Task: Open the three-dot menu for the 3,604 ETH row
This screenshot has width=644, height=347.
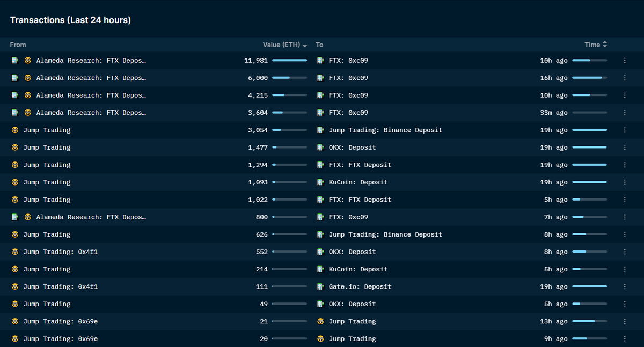Action: [x=625, y=113]
